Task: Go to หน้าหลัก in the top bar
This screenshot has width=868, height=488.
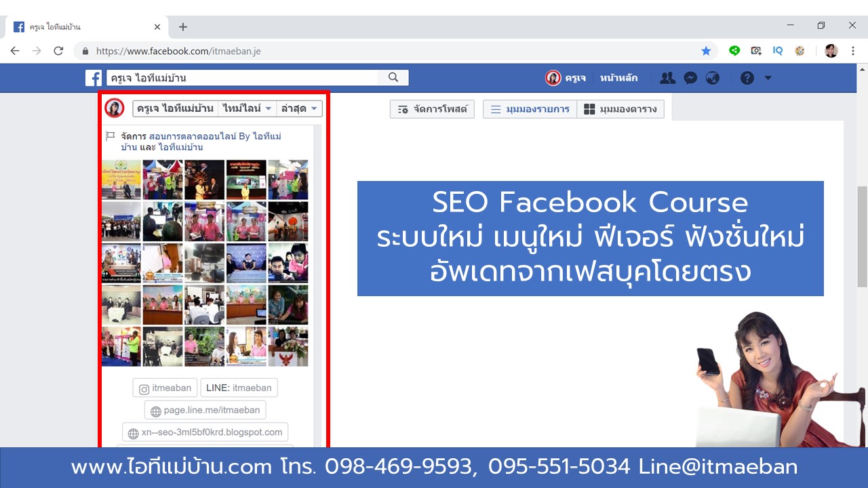Action: pyautogui.click(x=618, y=78)
